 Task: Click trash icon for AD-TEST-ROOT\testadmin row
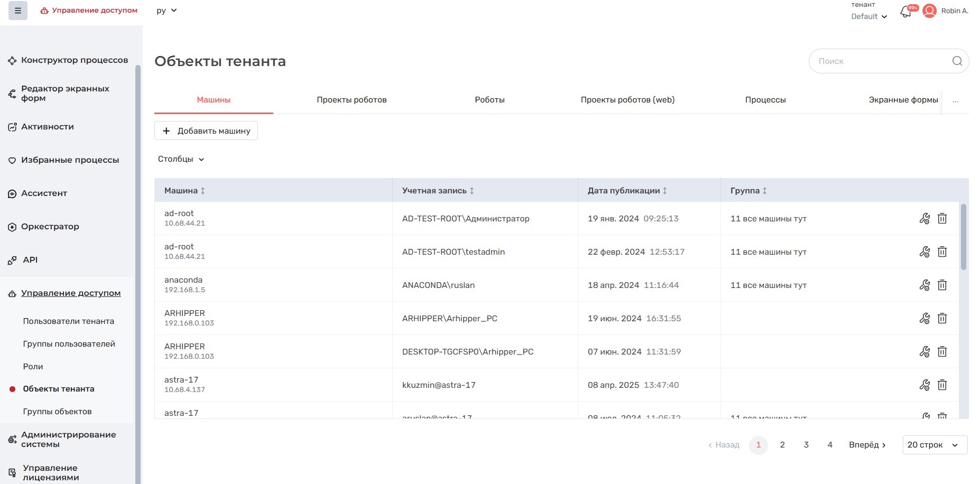(942, 252)
